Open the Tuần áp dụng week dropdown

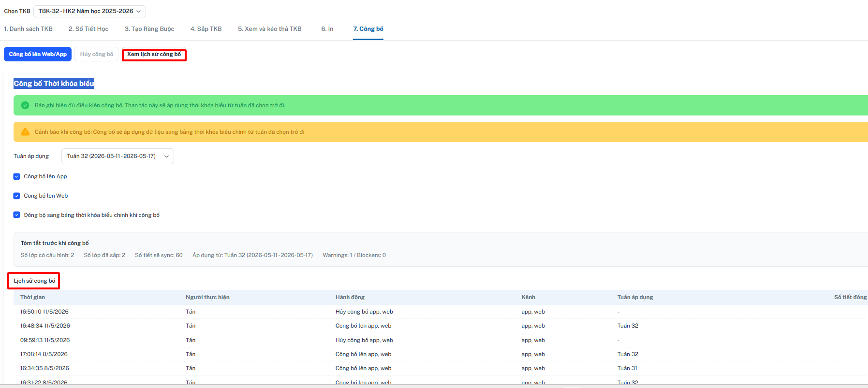[x=118, y=156]
